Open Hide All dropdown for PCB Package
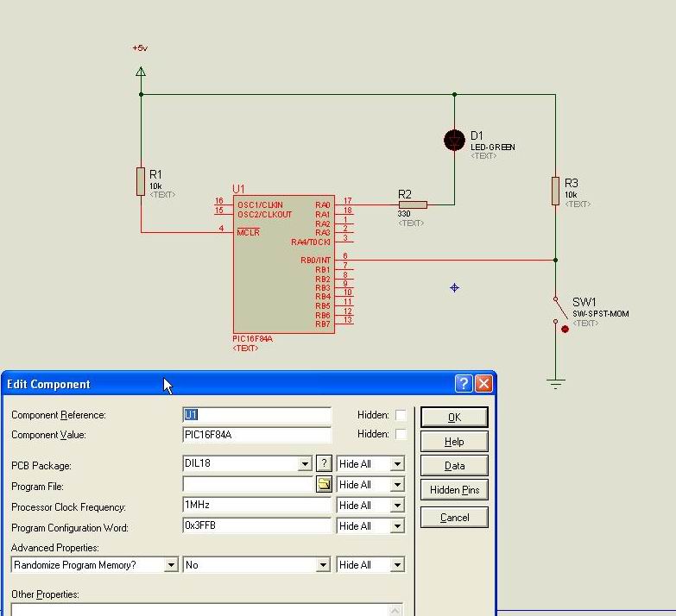676x616 pixels. coord(397,464)
